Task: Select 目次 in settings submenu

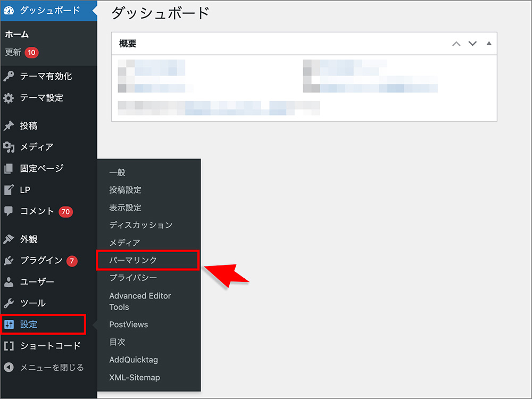Action: click(x=118, y=342)
